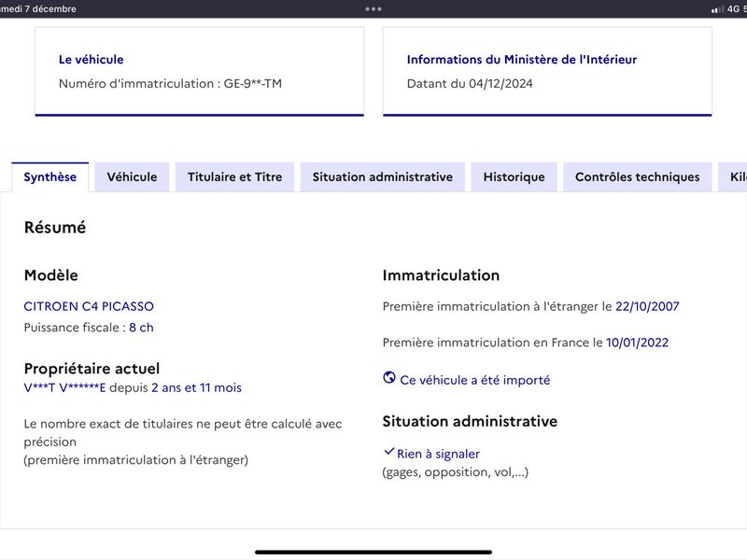Screen dimensions: 747x560
Task: Click the '2 ans et 11 mois' duration
Action: tap(196, 387)
